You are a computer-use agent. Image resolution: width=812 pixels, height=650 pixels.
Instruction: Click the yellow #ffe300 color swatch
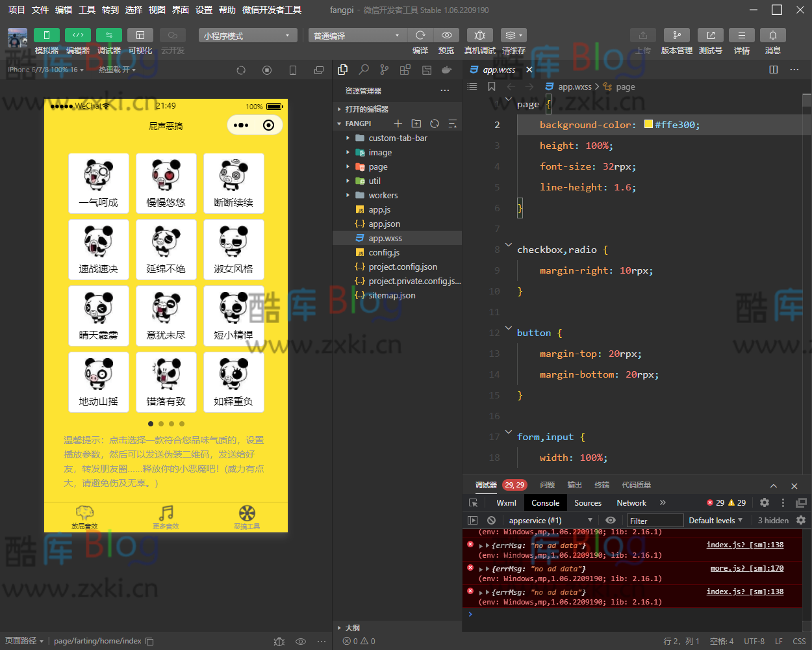point(648,124)
